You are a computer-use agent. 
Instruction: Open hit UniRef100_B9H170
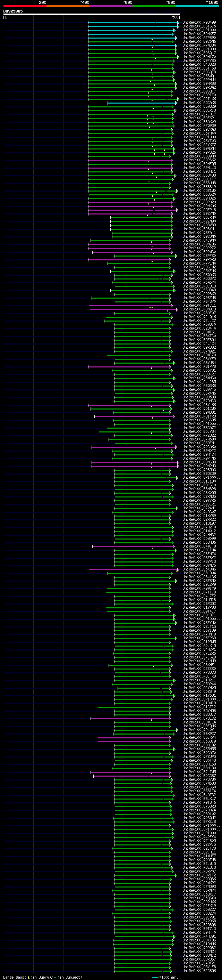pos(199,57)
